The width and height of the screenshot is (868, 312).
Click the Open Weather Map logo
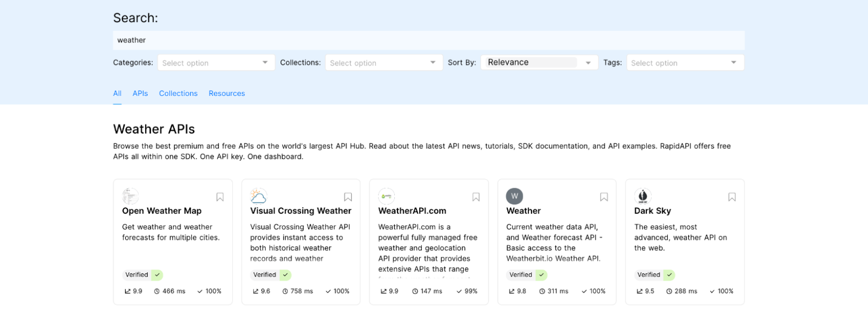[131, 196]
